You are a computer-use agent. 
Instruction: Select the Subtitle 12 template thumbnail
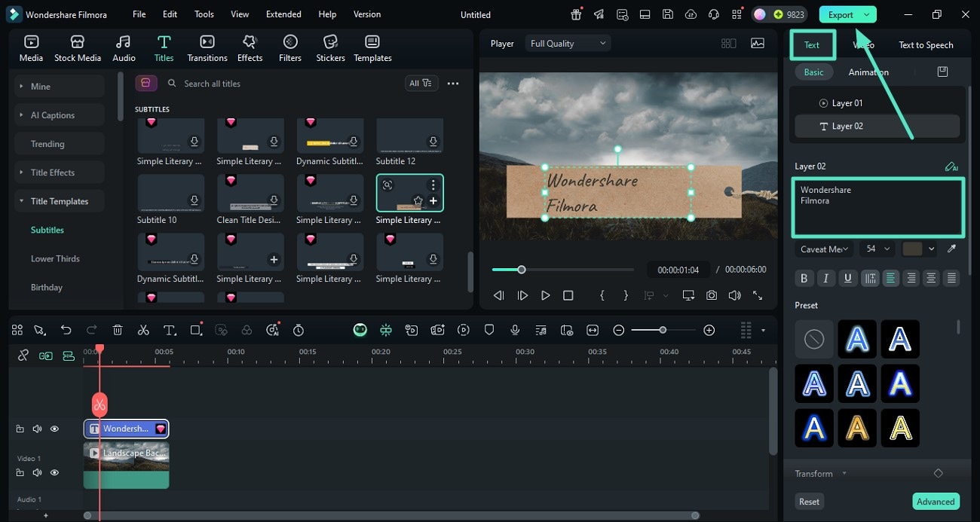coord(409,136)
